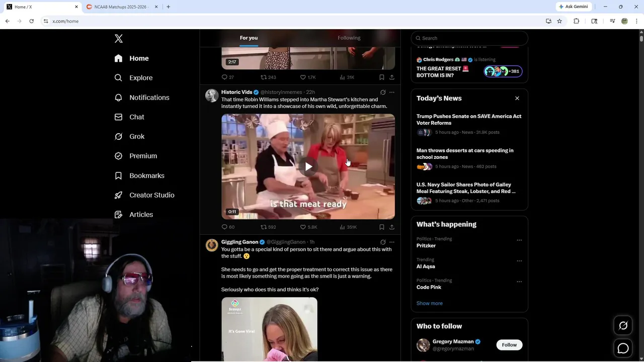644x362 pixels.
Task: Open Premium in the sidebar
Action: pos(136,156)
